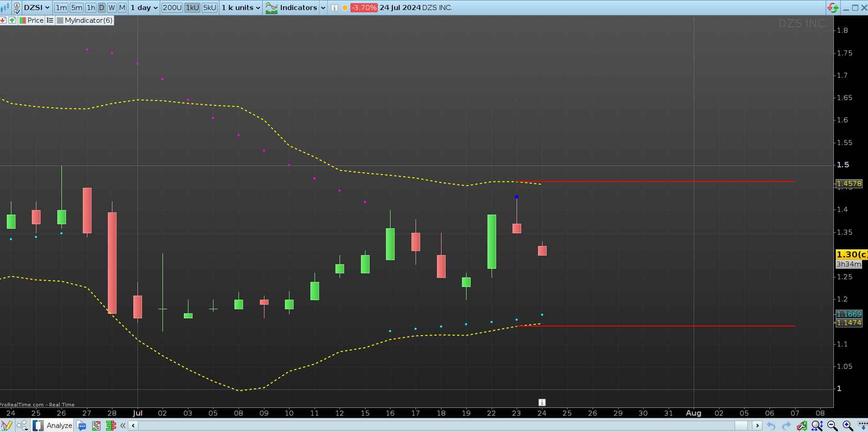Click the Jul month label on the time axis
868x432 pixels.
[x=137, y=413]
